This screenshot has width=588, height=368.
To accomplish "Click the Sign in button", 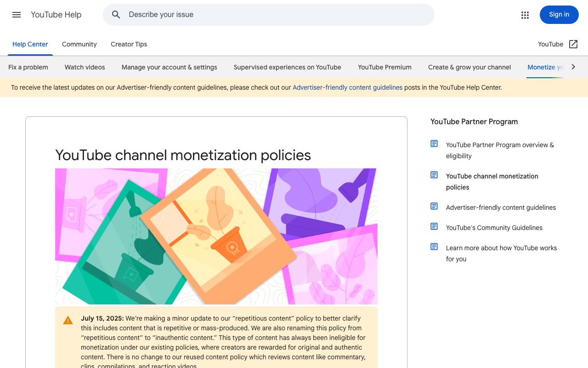I will tap(559, 15).
